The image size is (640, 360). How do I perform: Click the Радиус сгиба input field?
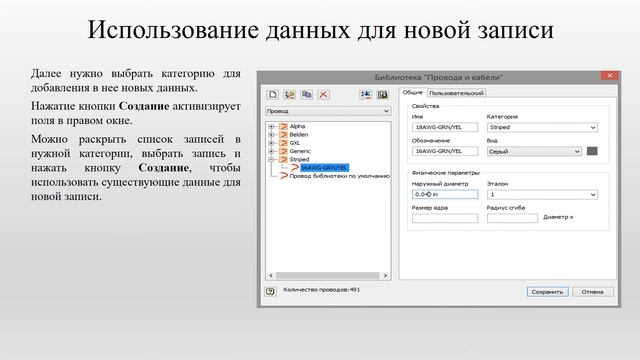pyautogui.click(x=512, y=218)
